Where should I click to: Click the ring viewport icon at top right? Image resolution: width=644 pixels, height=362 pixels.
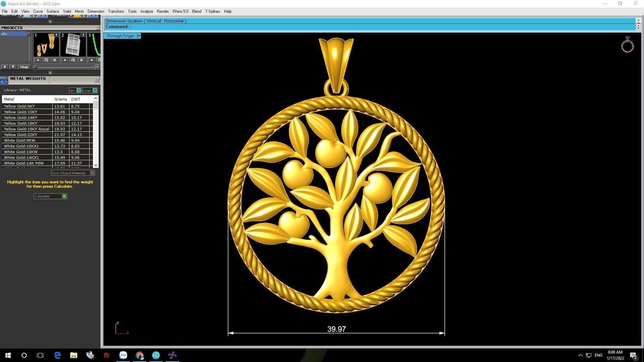coord(627,45)
